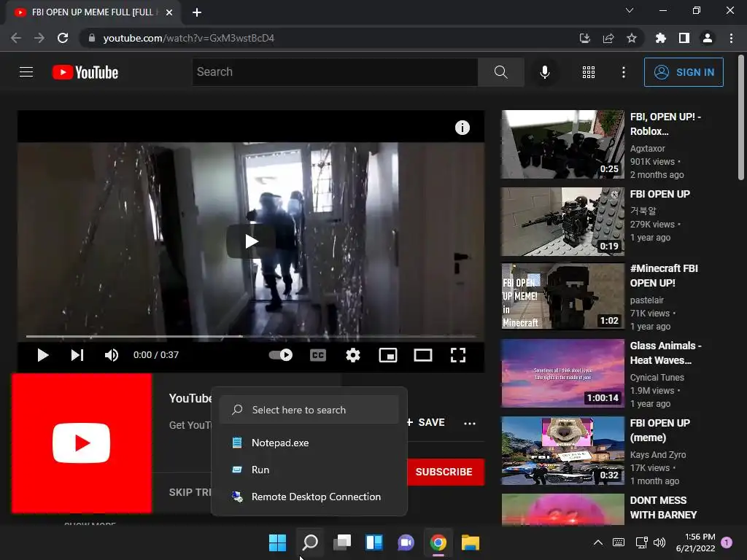Click the YouTube ad red logo image

[x=82, y=443]
